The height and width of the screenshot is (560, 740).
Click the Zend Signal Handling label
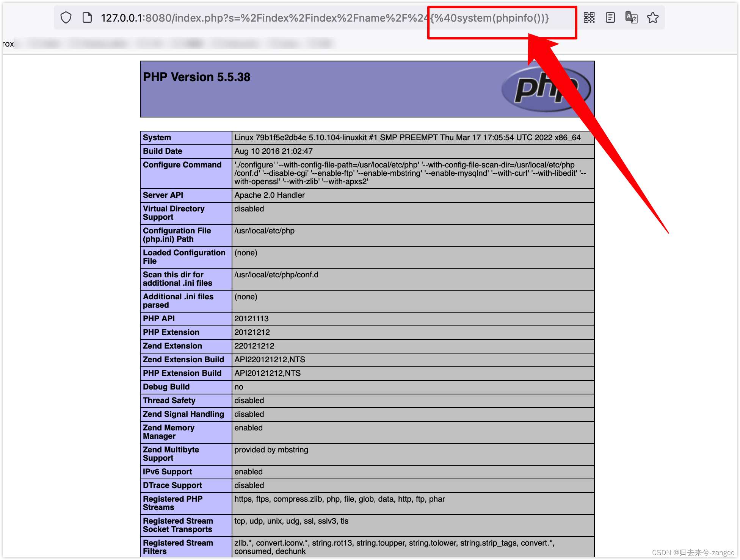(183, 414)
